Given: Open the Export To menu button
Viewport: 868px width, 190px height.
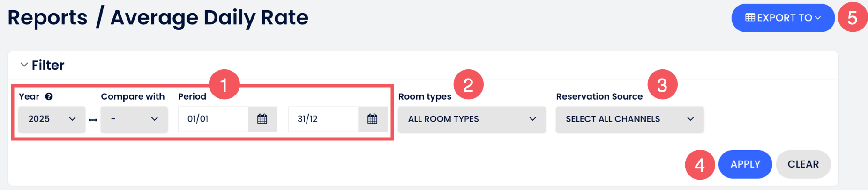Looking at the screenshot, I should point(783,18).
